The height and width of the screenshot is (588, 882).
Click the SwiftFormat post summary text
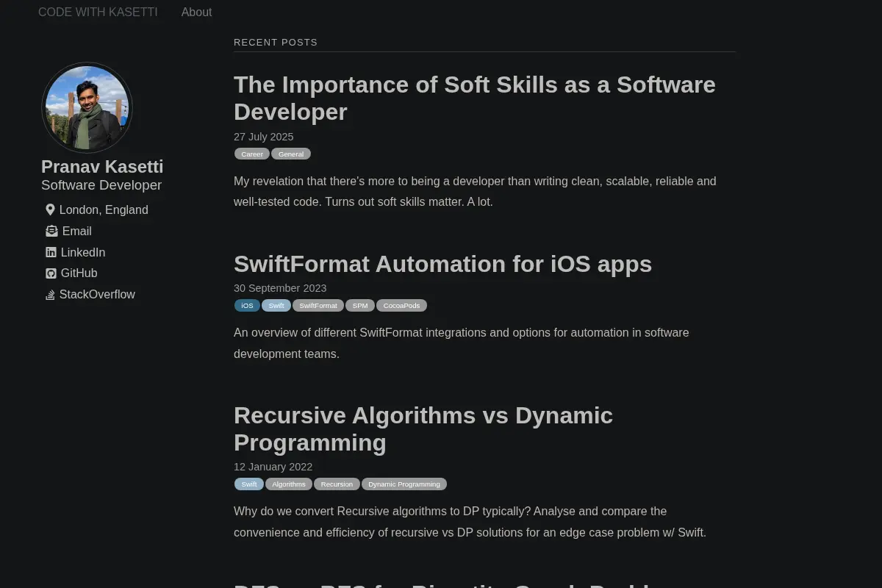[x=462, y=343]
